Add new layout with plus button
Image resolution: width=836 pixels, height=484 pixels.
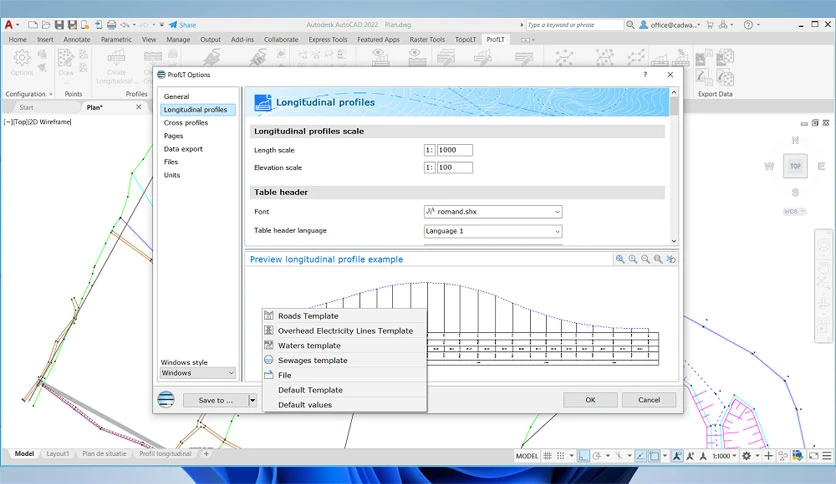(206, 454)
